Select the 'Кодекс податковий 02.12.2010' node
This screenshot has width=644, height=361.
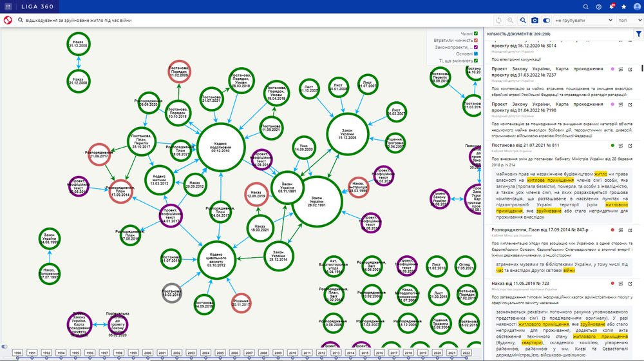coord(221,147)
